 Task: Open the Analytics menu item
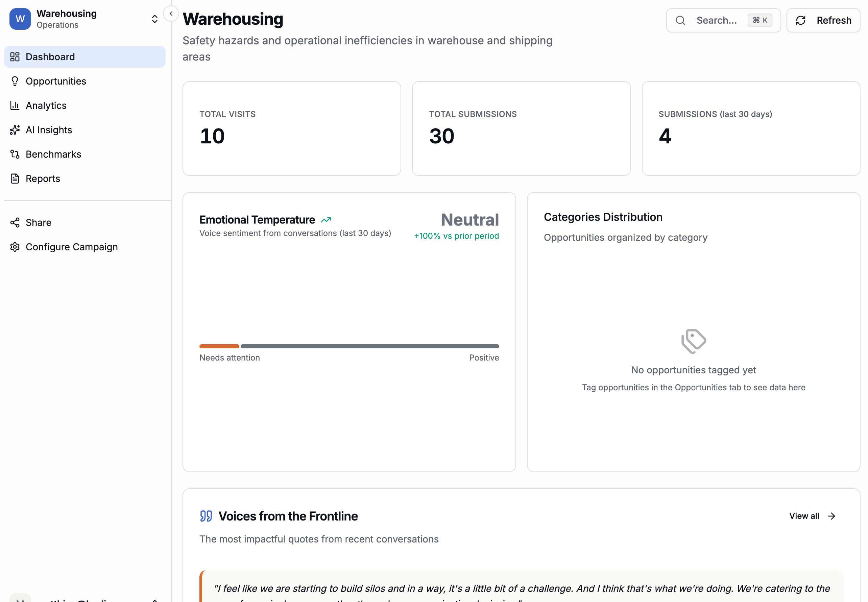coord(46,106)
